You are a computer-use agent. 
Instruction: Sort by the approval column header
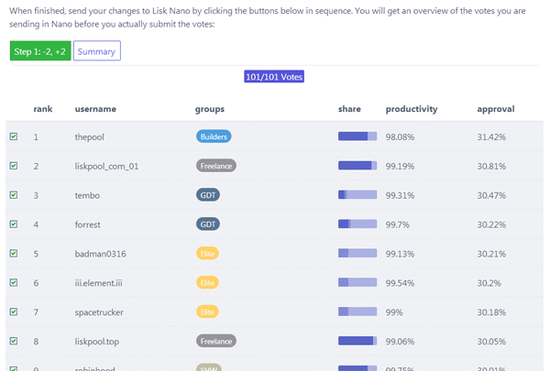[496, 109]
